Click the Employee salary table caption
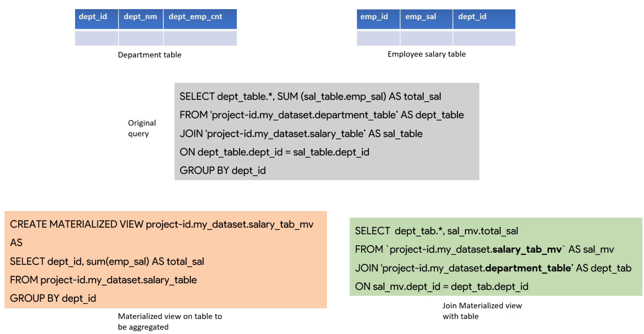The width and height of the screenshot is (644, 334). click(426, 54)
